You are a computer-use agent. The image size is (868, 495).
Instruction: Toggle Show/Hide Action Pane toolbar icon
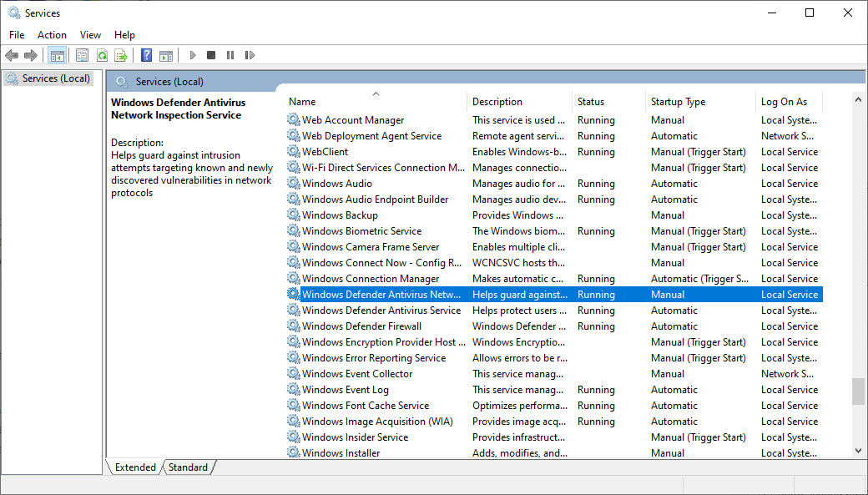[165, 55]
